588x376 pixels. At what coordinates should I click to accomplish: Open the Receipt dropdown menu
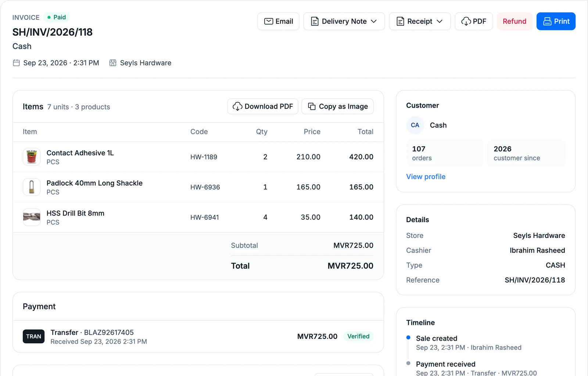420,21
